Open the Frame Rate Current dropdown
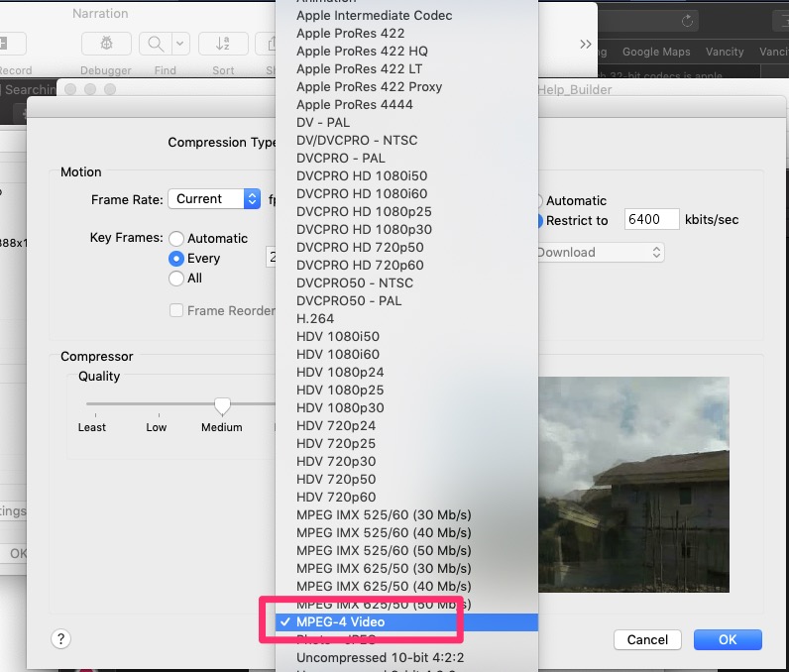 pyautogui.click(x=213, y=199)
